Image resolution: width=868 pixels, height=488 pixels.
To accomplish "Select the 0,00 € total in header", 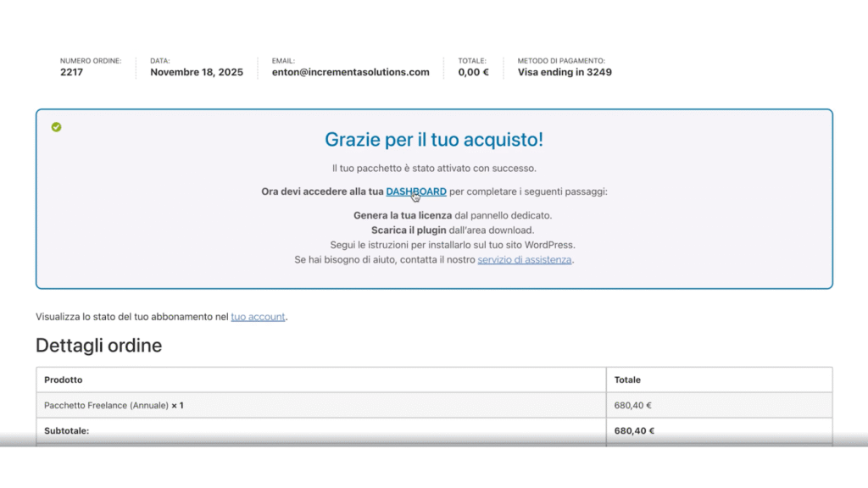I will point(473,72).
